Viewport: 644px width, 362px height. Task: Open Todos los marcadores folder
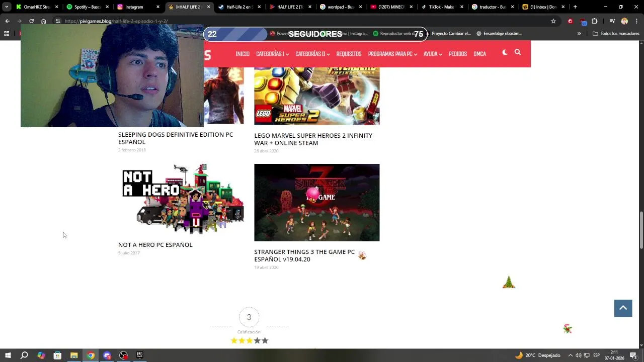click(616, 34)
